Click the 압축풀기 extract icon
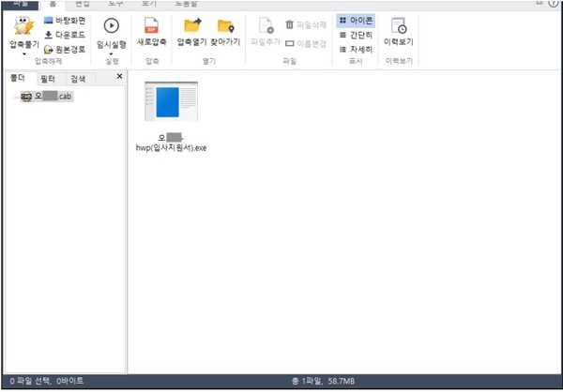563x392 pixels. click(24, 26)
